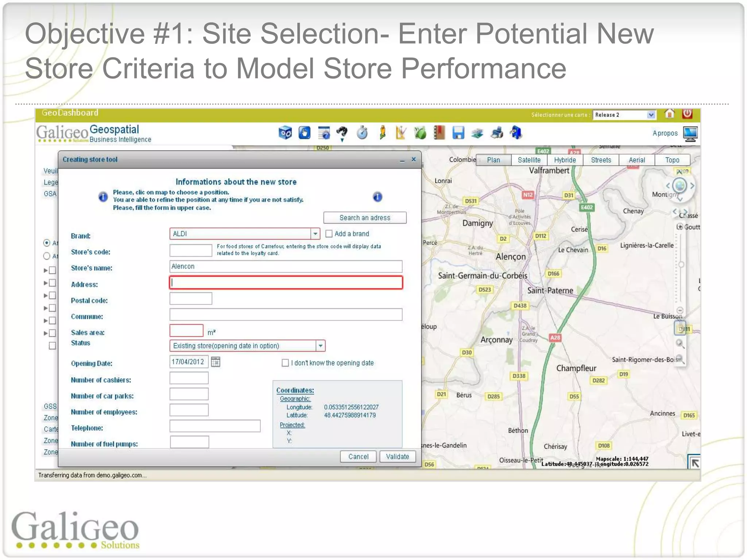Switch map to Aerial view
This screenshot has height=560, width=747.
(x=636, y=160)
